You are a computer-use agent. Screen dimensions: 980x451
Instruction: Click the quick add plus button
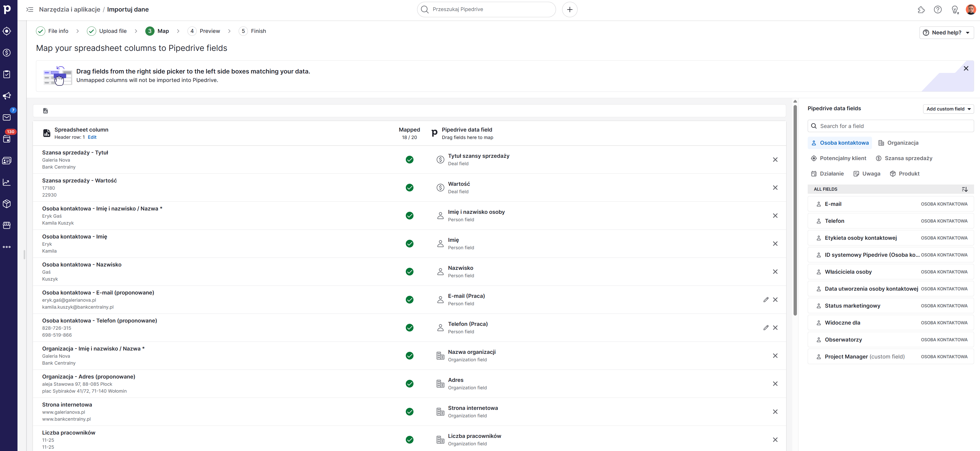click(x=570, y=10)
